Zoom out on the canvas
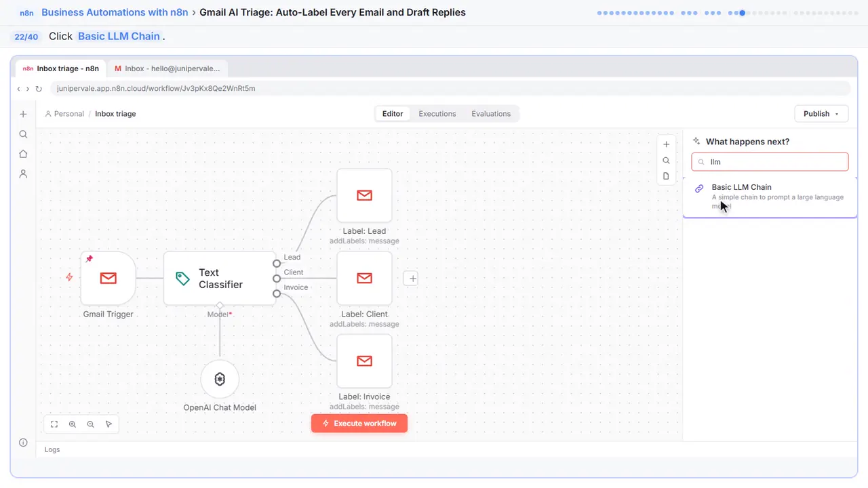 click(91, 424)
